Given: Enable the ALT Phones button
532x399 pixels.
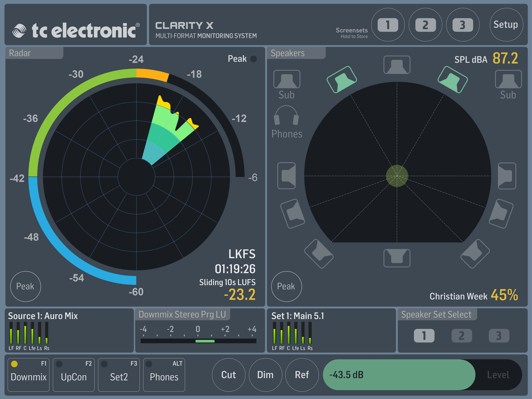Looking at the screenshot, I should click(x=164, y=375).
